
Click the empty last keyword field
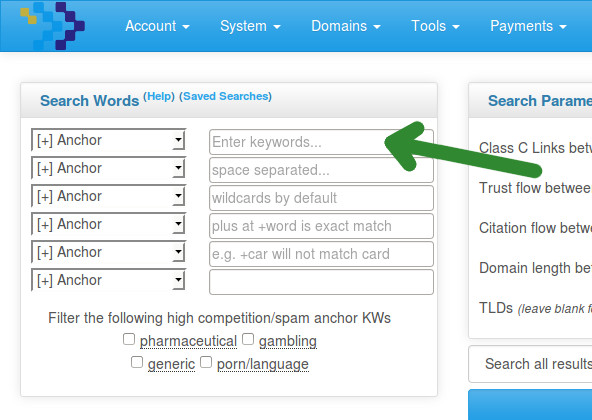click(x=321, y=282)
